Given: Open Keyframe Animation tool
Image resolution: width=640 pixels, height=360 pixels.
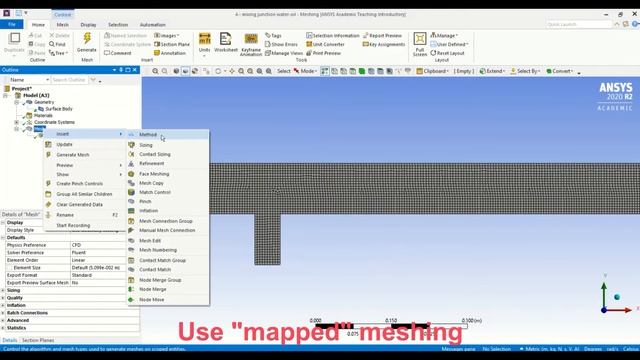Looking at the screenshot, I should click(251, 44).
